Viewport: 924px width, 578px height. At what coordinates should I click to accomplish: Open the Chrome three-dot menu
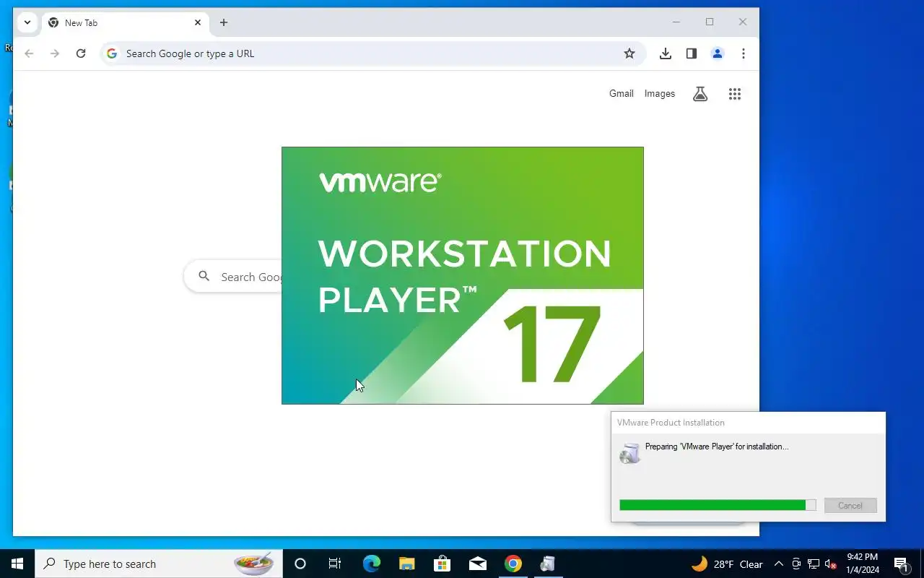pyautogui.click(x=744, y=53)
